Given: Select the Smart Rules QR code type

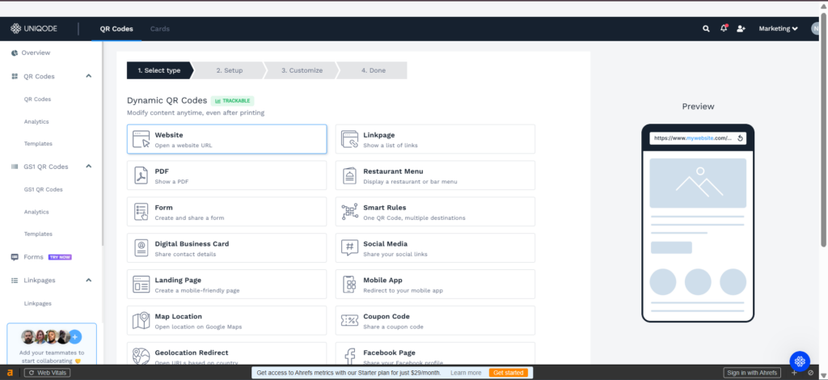Looking at the screenshot, I should 435,212.
